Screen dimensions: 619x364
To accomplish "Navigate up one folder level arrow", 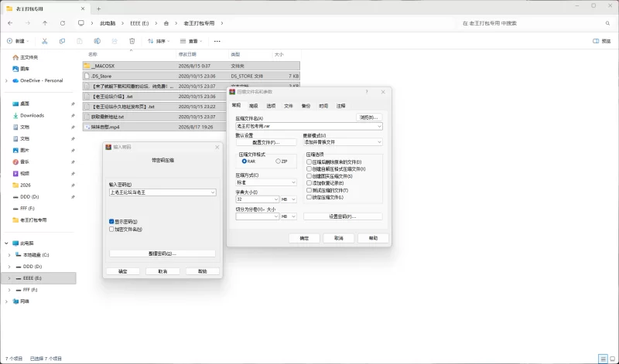I will pyautogui.click(x=45, y=23).
